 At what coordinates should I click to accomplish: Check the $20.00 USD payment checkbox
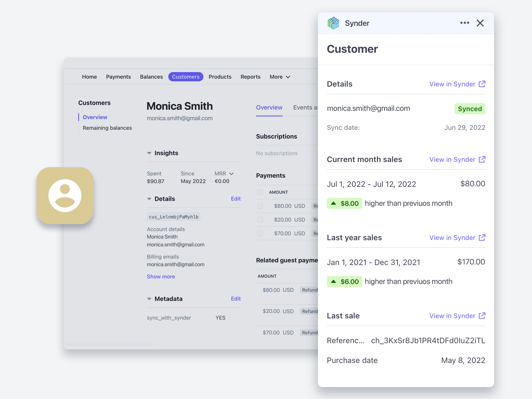point(260,220)
